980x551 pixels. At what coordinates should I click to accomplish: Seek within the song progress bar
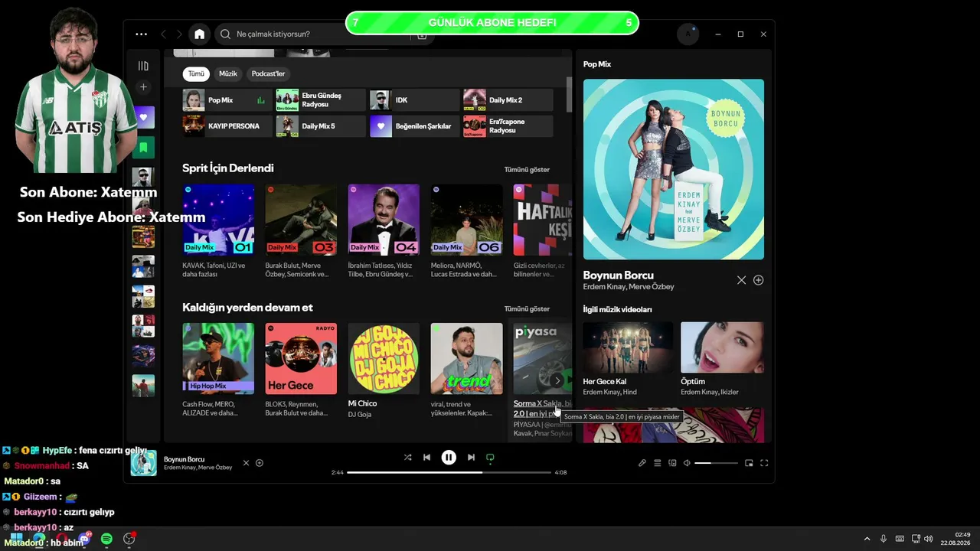[x=449, y=472]
